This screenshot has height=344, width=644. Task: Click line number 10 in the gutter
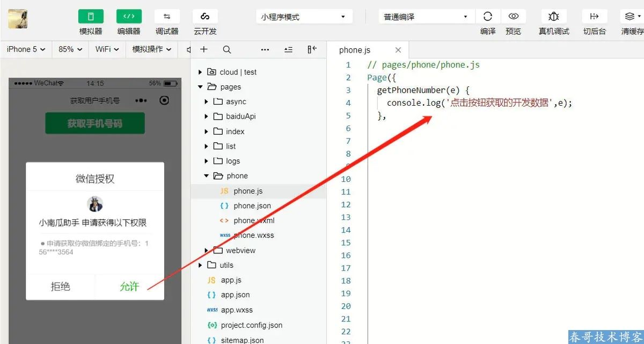(x=346, y=179)
